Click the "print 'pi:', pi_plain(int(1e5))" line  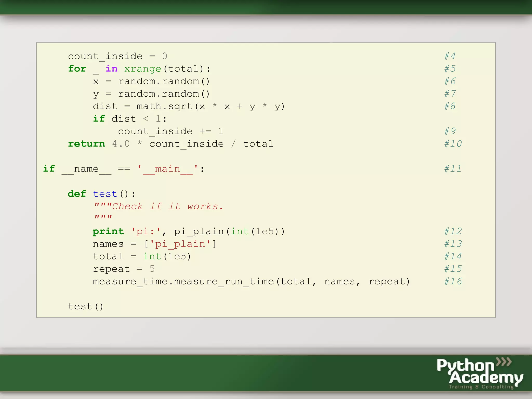[x=189, y=231]
